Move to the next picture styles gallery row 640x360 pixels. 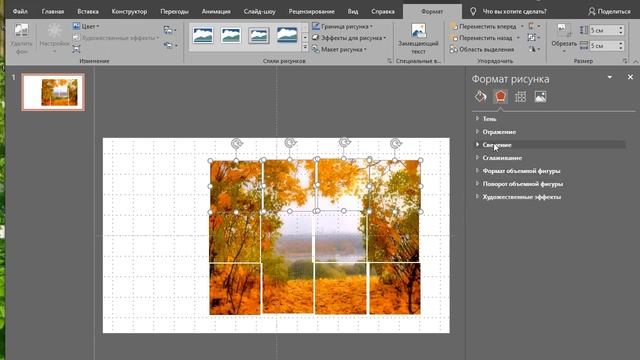[x=305, y=38]
